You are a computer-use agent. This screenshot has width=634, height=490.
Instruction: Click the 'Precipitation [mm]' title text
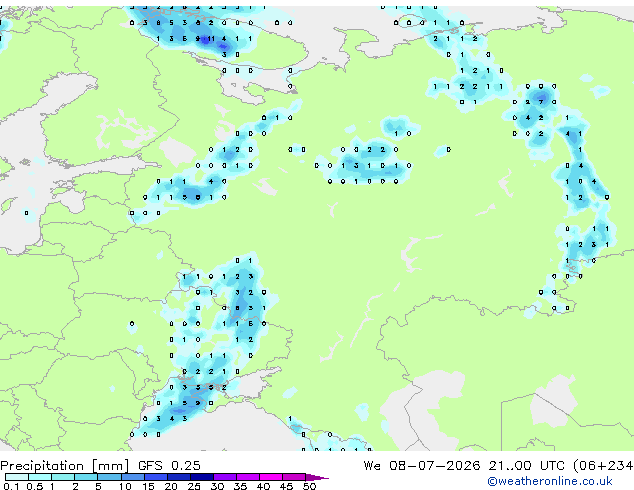tap(65, 466)
